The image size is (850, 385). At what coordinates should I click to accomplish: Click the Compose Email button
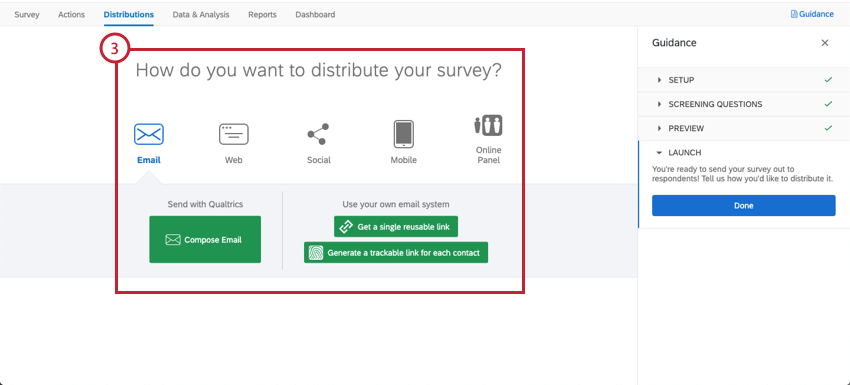tap(205, 240)
